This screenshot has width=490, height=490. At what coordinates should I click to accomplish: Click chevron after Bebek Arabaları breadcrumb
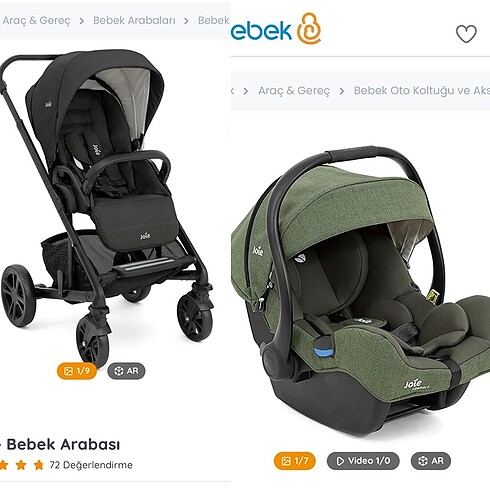click(186, 21)
